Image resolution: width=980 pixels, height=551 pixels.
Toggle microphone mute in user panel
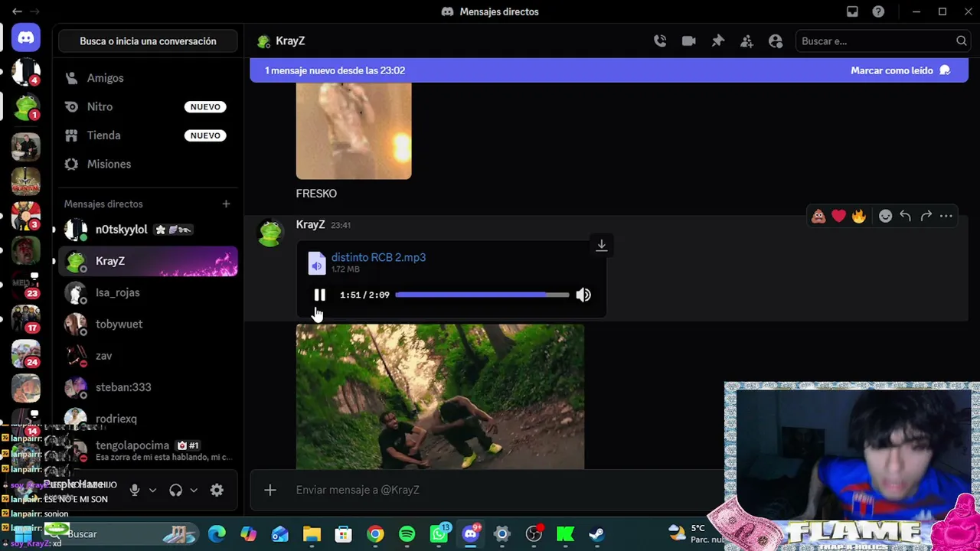[x=135, y=490]
